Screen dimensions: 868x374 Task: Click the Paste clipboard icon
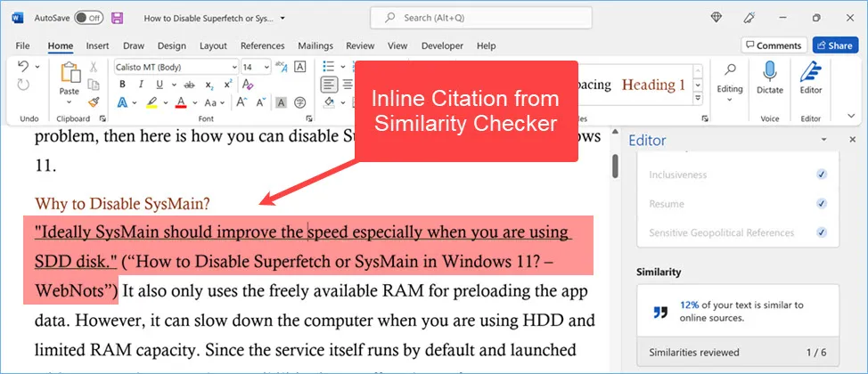pos(70,72)
